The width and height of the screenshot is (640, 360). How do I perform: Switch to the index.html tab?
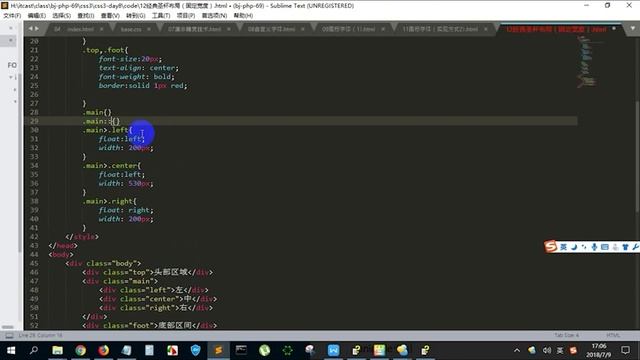tap(78, 29)
